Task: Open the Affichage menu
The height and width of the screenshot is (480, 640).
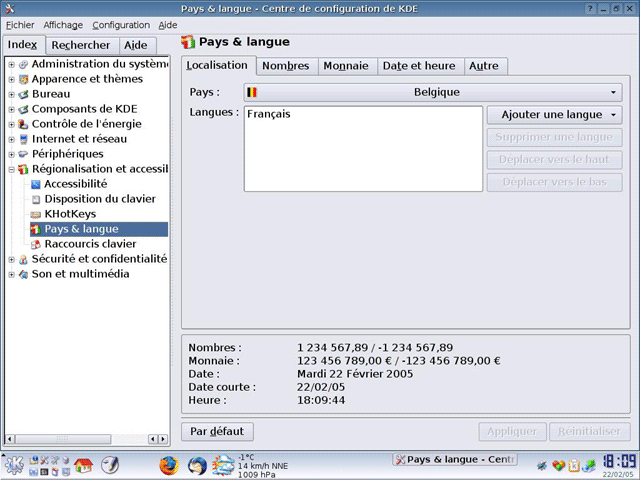Action: (x=63, y=25)
